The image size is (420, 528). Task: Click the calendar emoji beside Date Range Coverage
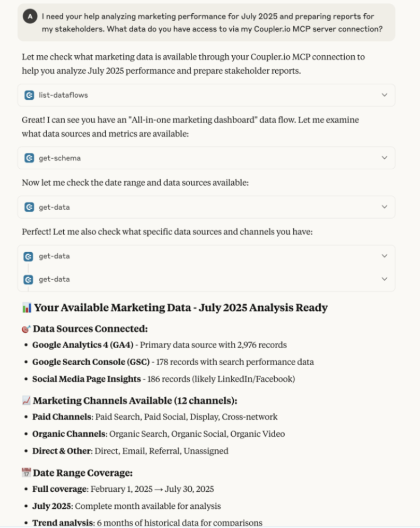(x=27, y=473)
